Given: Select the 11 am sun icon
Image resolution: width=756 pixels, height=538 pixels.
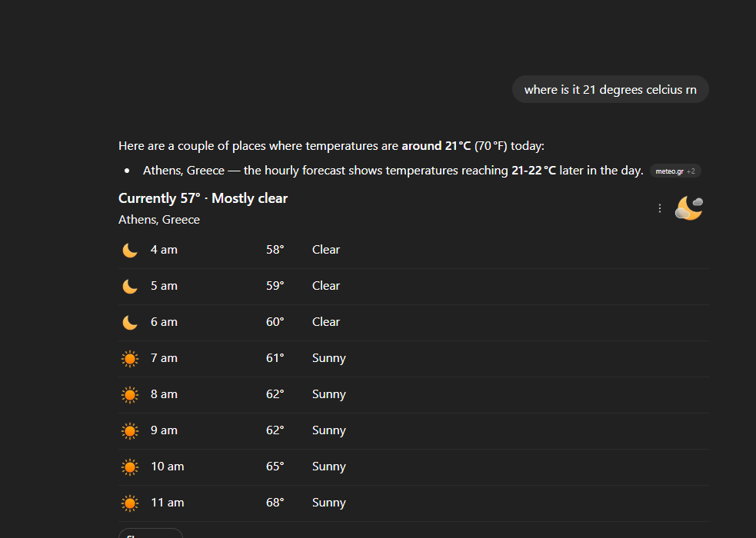Looking at the screenshot, I should [x=130, y=503].
